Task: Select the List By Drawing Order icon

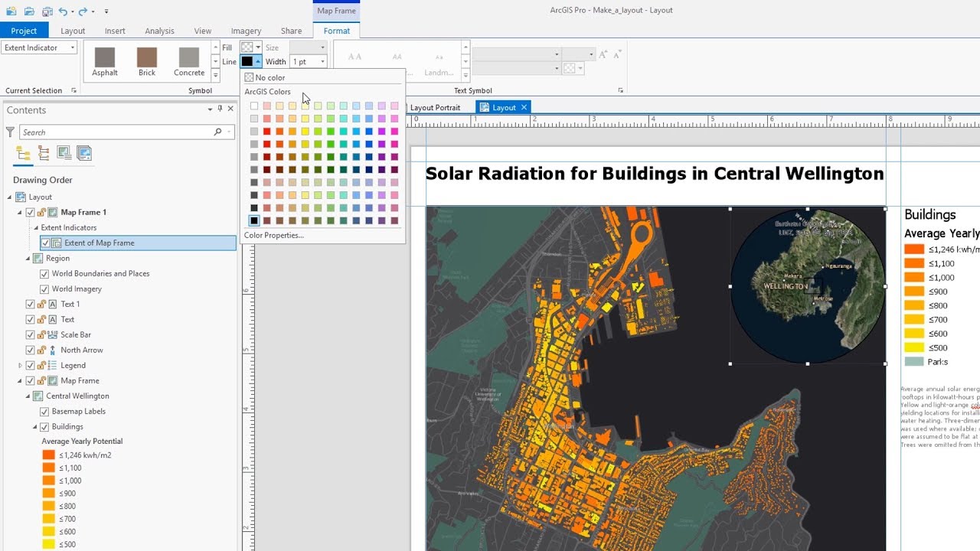Action: point(21,154)
